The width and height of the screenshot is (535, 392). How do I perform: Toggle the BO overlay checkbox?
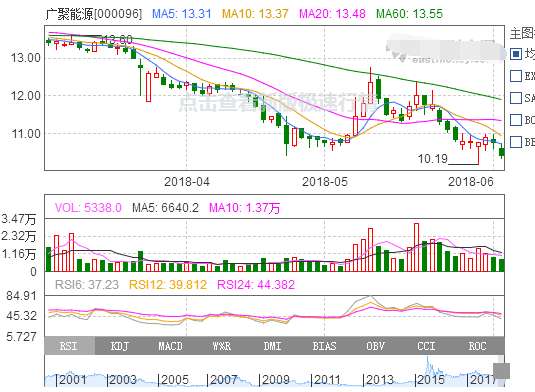(x=516, y=120)
